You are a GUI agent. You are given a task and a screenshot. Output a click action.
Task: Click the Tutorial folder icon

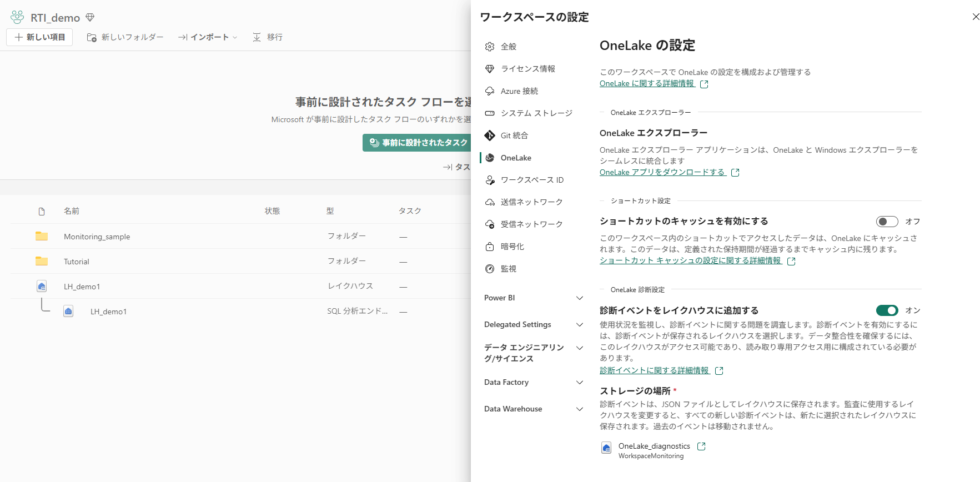42,261
